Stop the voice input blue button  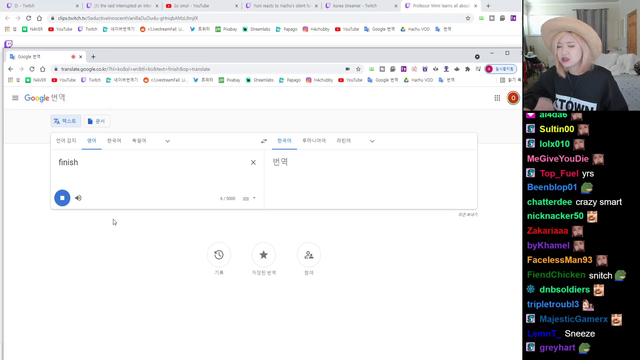(62, 198)
